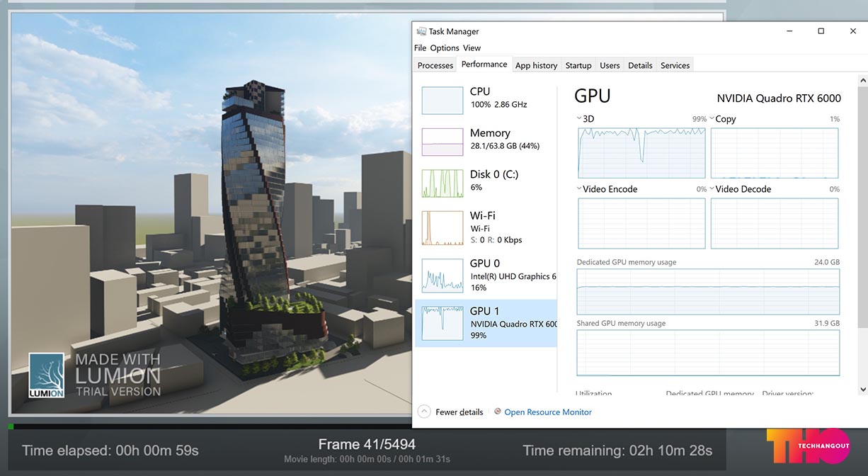
Task: Click the Video Decode utilization graph
Action: point(775,223)
